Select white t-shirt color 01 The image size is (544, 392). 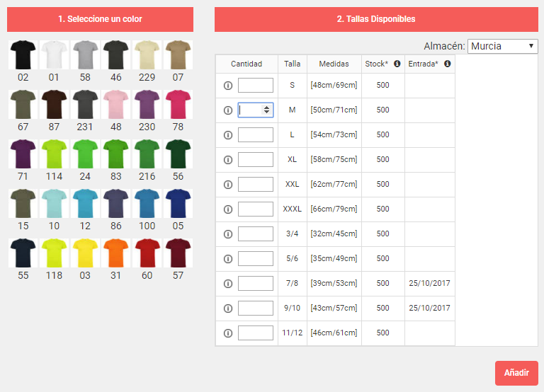54,54
